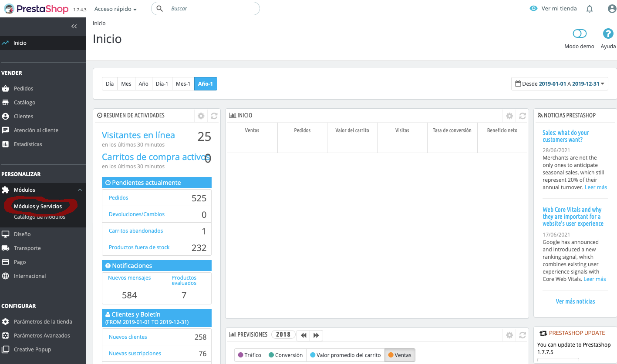The image size is (617, 364).
Task: Open the date range dropdown
Action: (x=560, y=84)
